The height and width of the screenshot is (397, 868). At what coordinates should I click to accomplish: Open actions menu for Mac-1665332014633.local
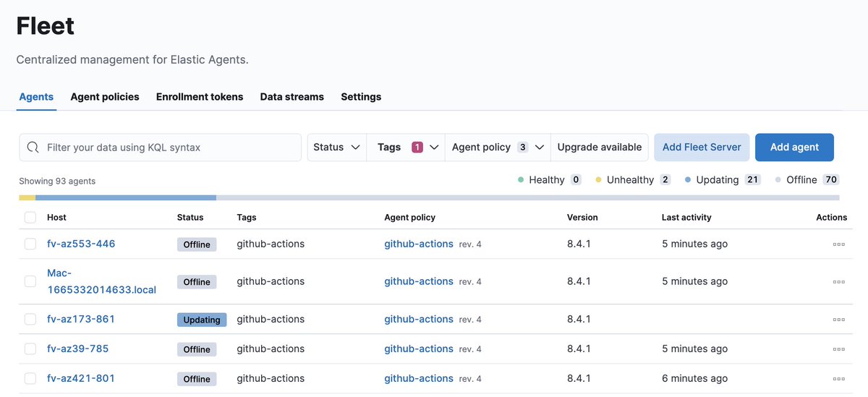pos(838,282)
